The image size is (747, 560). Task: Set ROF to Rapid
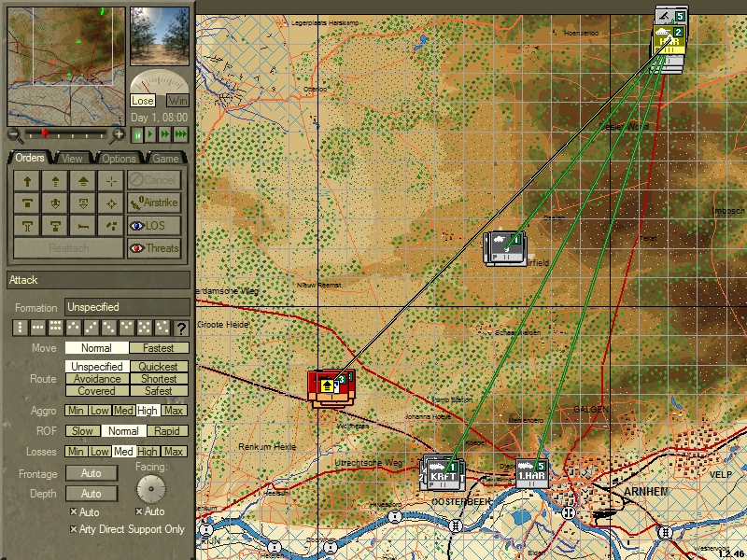[x=167, y=431]
